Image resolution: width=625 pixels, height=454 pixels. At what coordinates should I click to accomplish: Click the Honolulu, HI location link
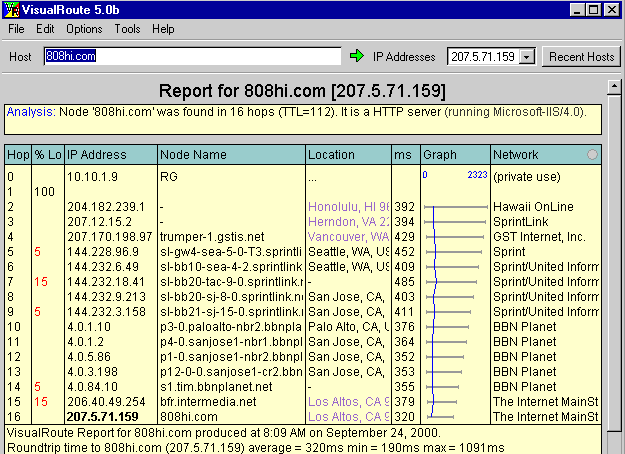[x=349, y=206]
